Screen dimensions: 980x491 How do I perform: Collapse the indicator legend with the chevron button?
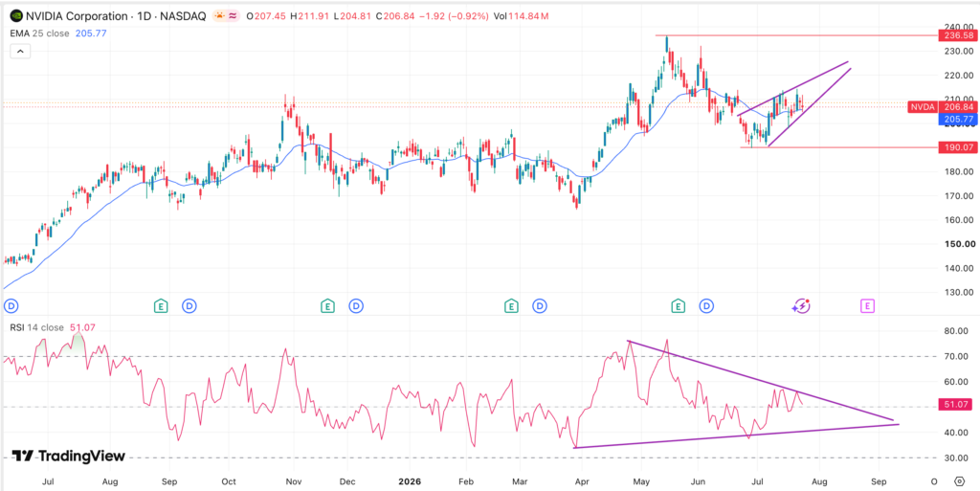pyautogui.click(x=20, y=52)
